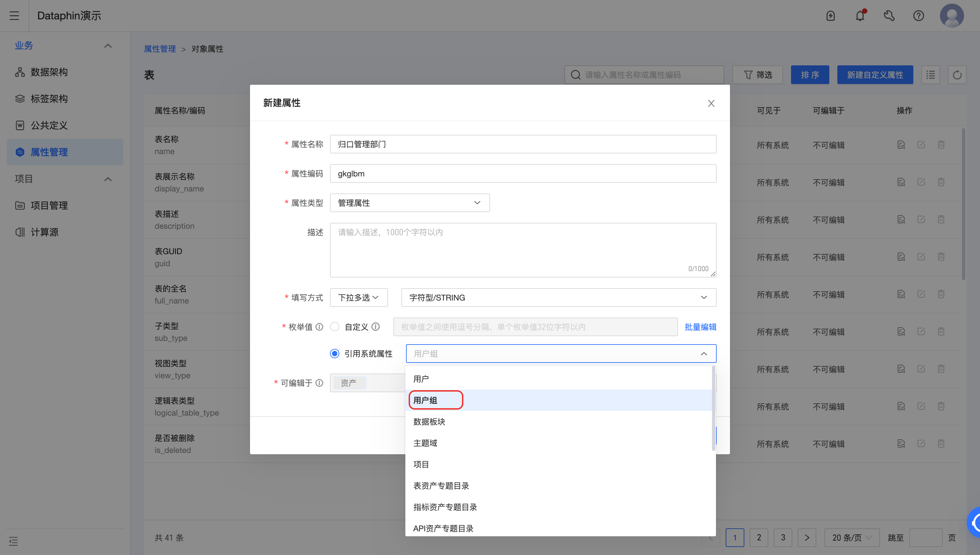Click the dropdown list vertical scrollbar
The image size is (980, 555).
713,408
